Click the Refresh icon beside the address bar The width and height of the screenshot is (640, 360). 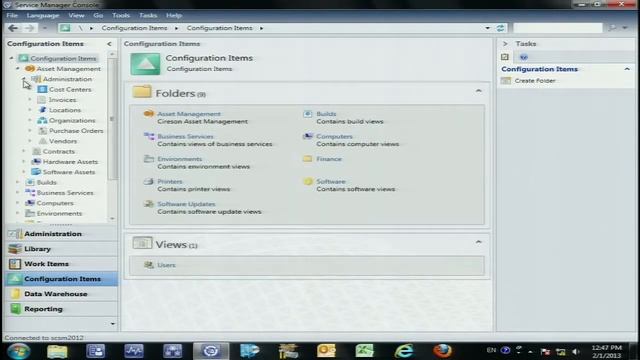500,28
